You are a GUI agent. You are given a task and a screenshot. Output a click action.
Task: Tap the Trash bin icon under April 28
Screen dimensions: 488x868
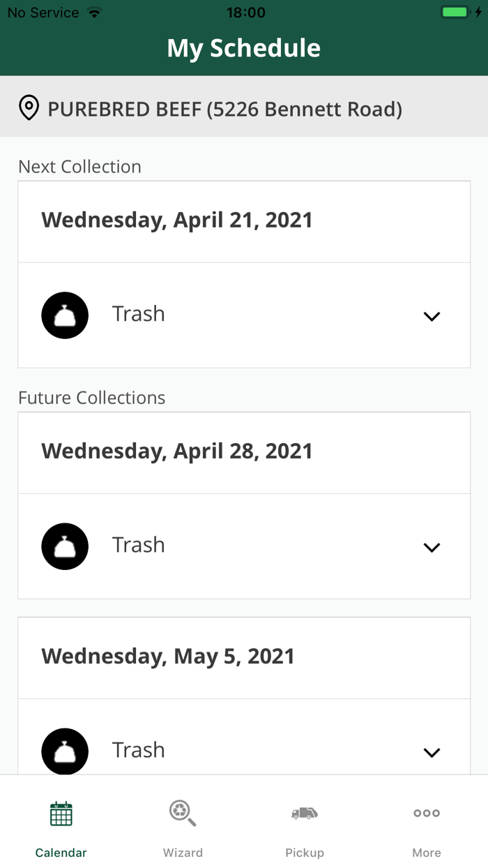point(65,546)
